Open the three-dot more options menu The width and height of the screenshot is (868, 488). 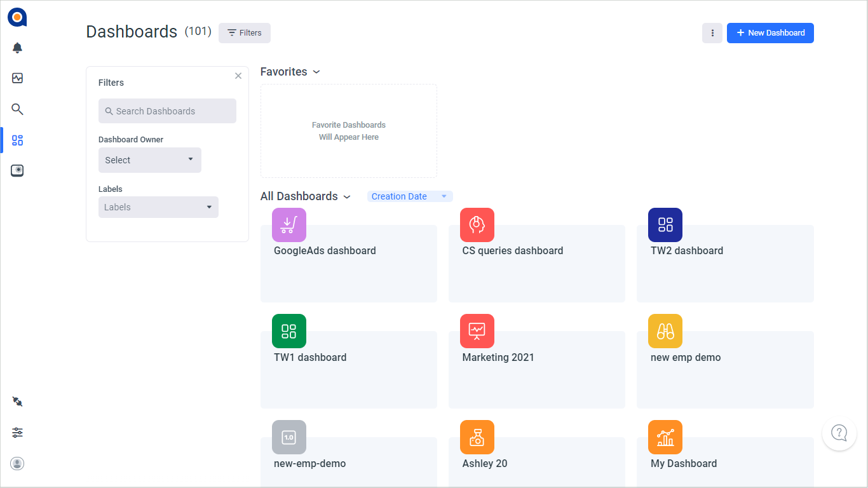[712, 33]
